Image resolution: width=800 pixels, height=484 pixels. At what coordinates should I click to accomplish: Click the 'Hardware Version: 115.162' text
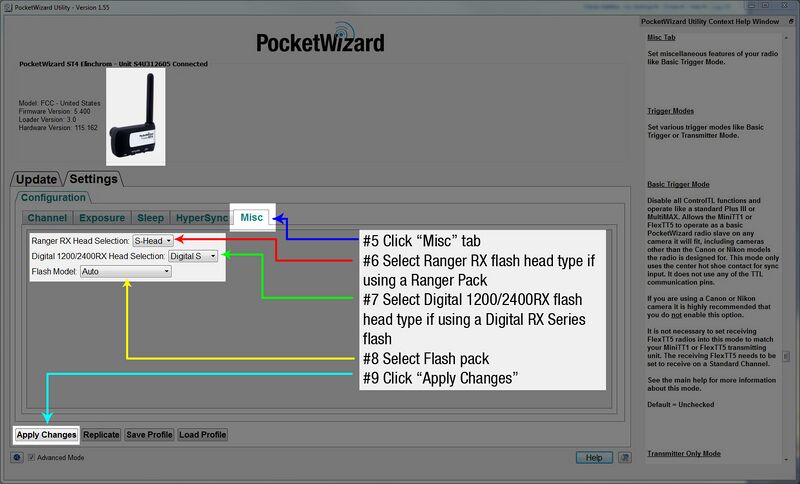[58, 128]
